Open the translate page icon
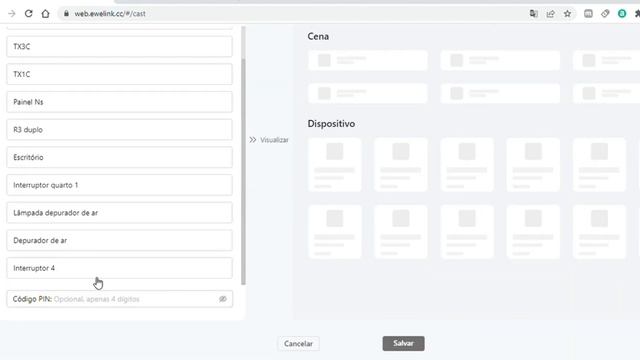This screenshot has width=640, height=360. tap(533, 13)
